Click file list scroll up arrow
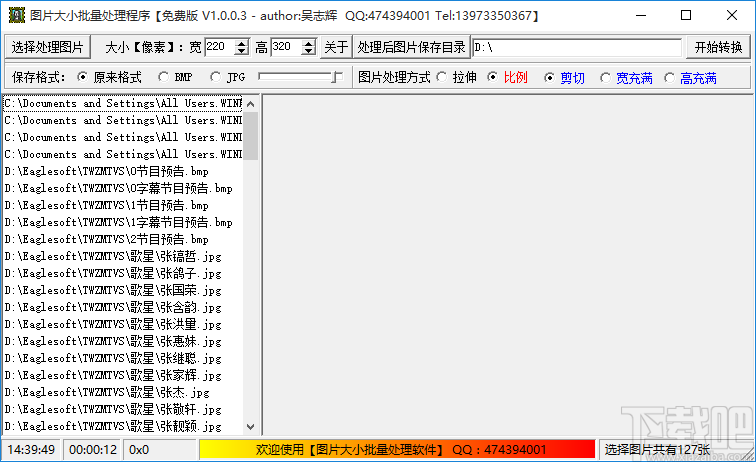The height and width of the screenshot is (462, 756). click(x=250, y=103)
